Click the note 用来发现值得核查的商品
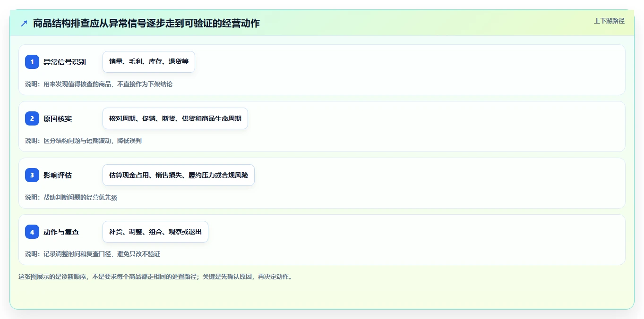644x319 pixels. coord(99,84)
